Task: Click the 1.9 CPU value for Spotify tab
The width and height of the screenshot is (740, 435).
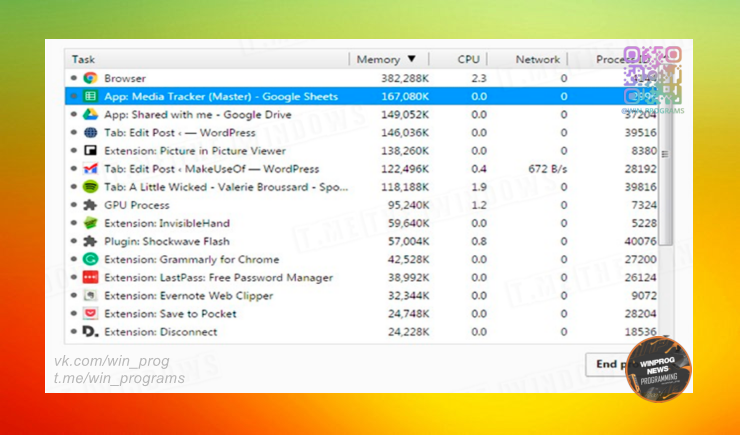Action: click(479, 187)
